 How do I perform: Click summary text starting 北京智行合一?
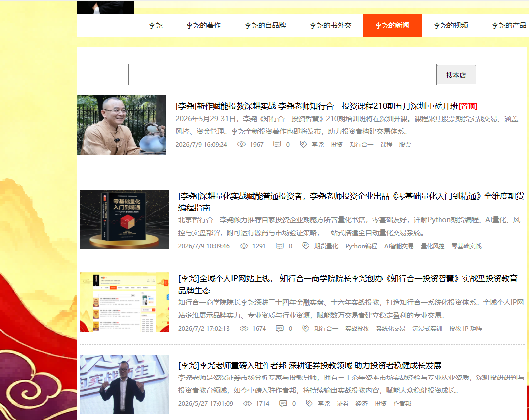tap(350, 226)
